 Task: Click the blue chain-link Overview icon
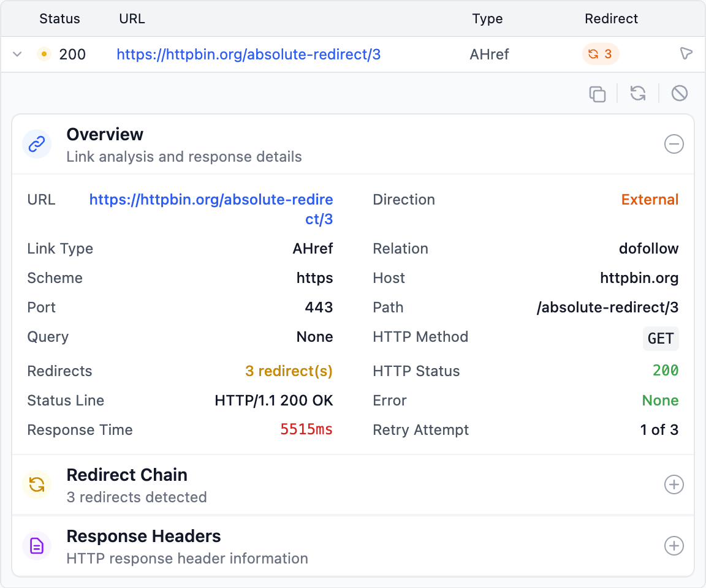coord(37,145)
